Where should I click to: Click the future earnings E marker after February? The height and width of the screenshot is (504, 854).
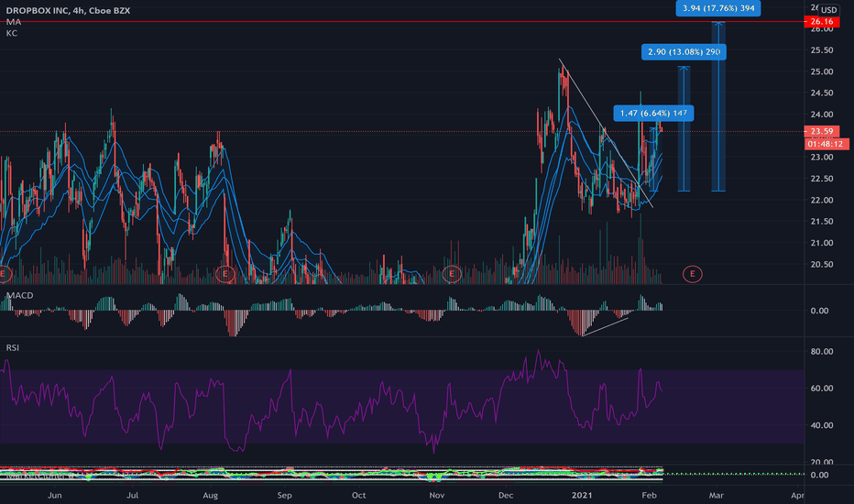tap(692, 274)
